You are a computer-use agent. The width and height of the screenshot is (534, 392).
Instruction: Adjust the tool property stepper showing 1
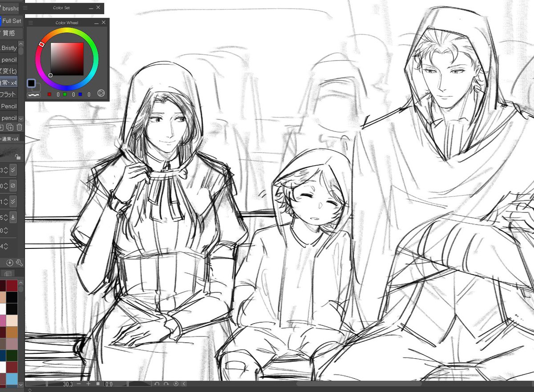6,202
